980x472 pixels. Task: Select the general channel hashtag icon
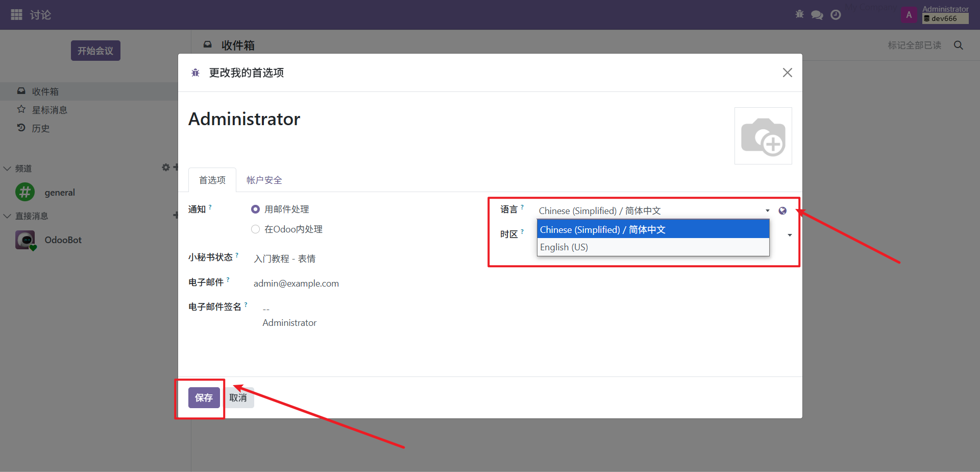point(25,192)
